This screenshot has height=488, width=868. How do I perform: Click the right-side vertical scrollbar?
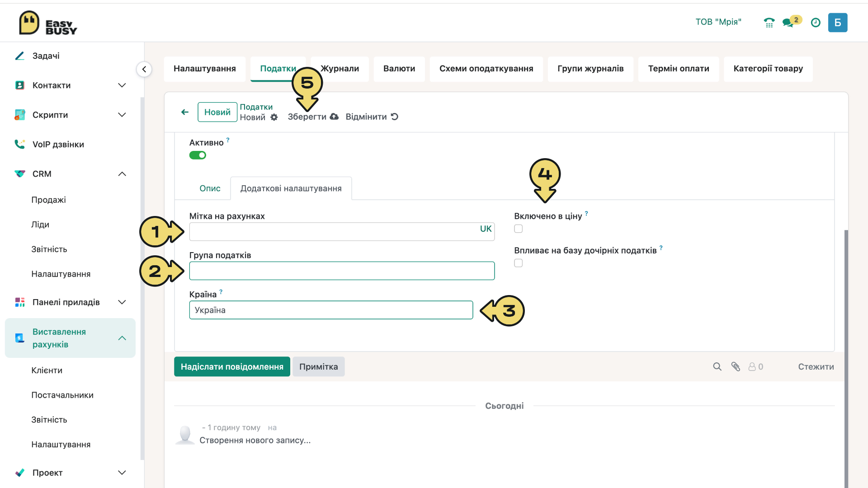(x=846, y=359)
